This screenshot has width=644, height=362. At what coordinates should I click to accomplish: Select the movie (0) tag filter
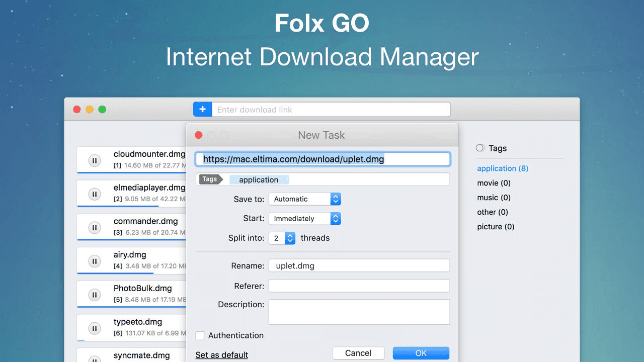click(x=494, y=183)
